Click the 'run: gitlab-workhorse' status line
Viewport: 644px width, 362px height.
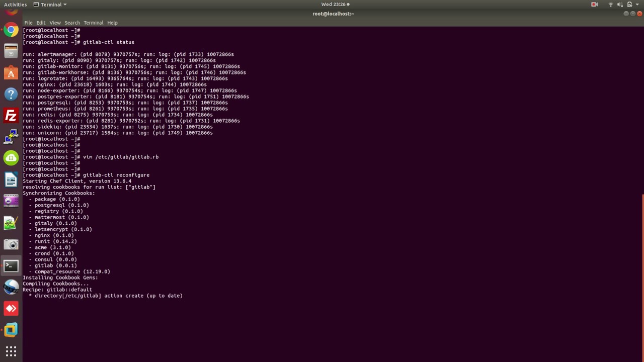click(134, 72)
